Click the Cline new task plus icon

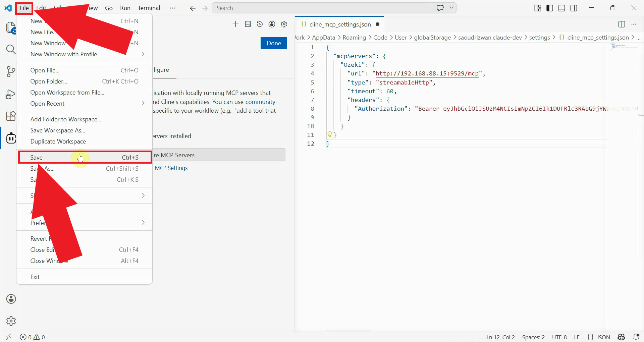click(x=235, y=24)
